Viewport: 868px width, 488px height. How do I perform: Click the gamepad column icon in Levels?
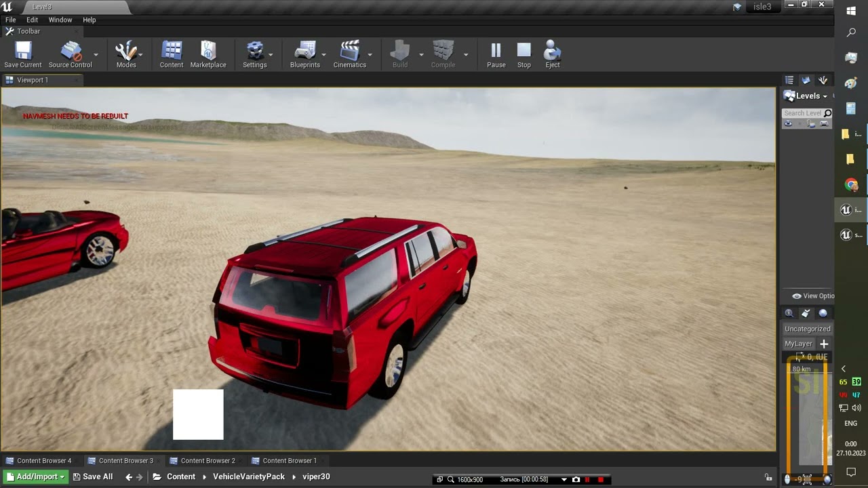click(x=824, y=124)
